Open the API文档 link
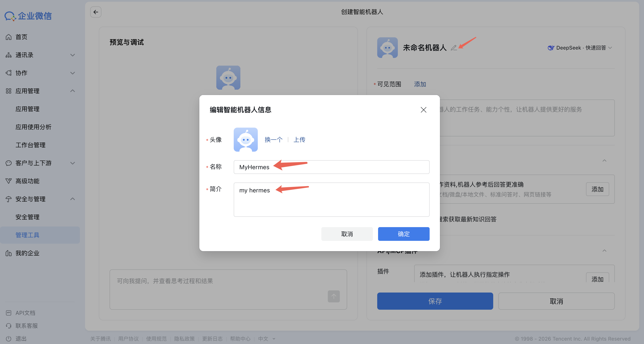Screen dimensions: 644x344 pos(25,313)
